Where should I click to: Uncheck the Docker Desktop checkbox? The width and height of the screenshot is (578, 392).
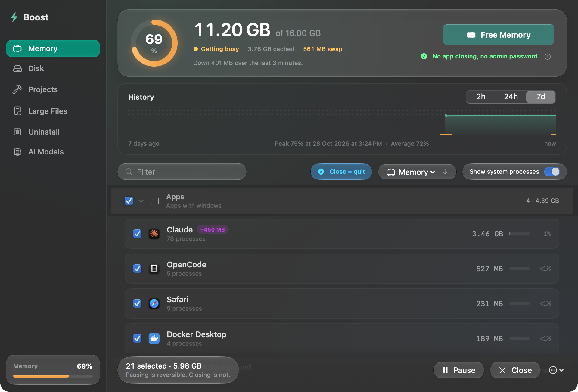(x=137, y=338)
